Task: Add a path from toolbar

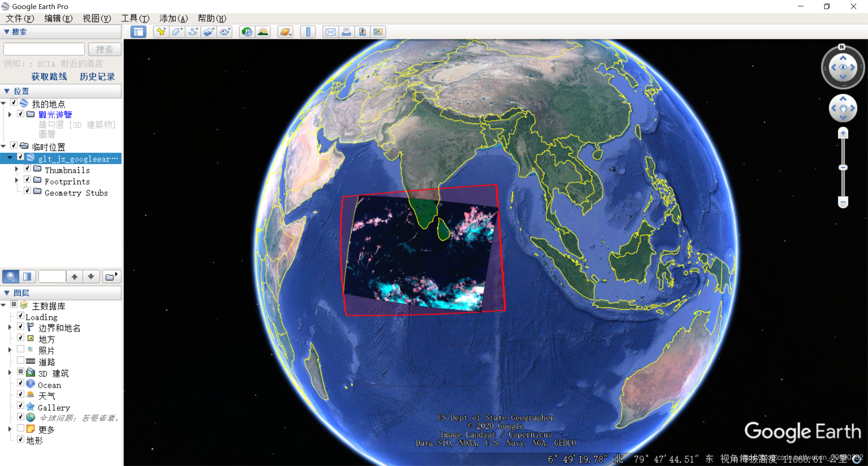Action: [x=193, y=32]
